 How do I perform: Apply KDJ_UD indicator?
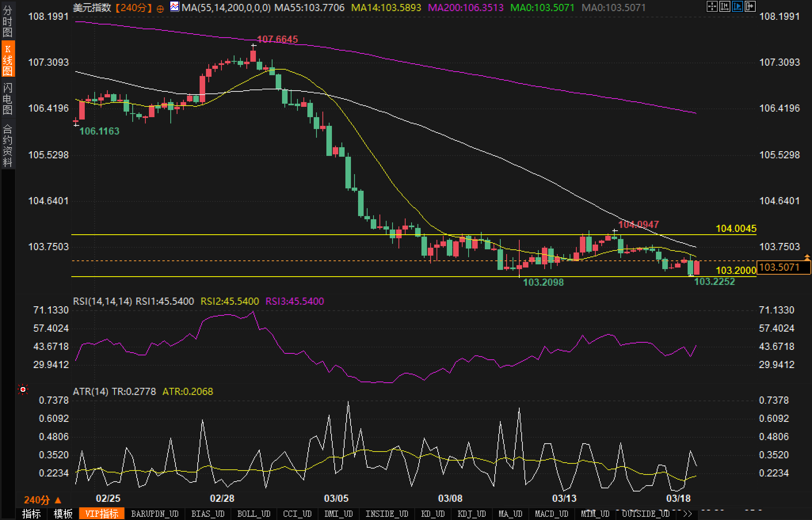click(471, 514)
